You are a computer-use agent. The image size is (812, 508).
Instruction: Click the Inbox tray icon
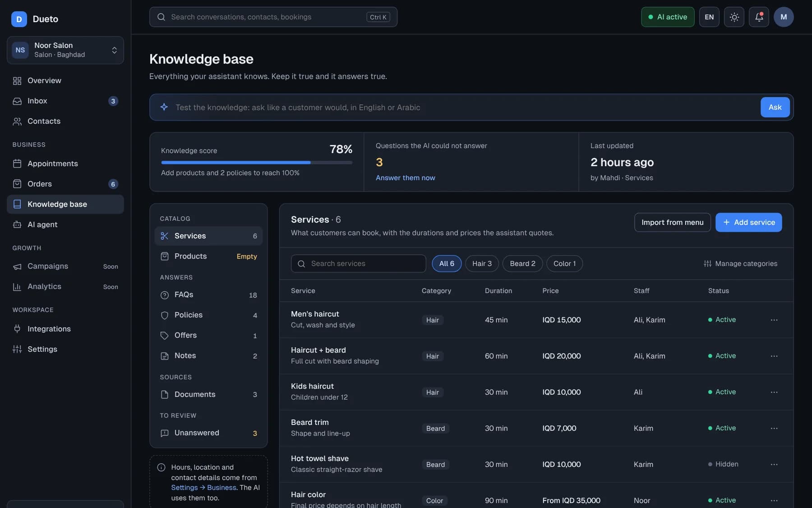click(17, 101)
